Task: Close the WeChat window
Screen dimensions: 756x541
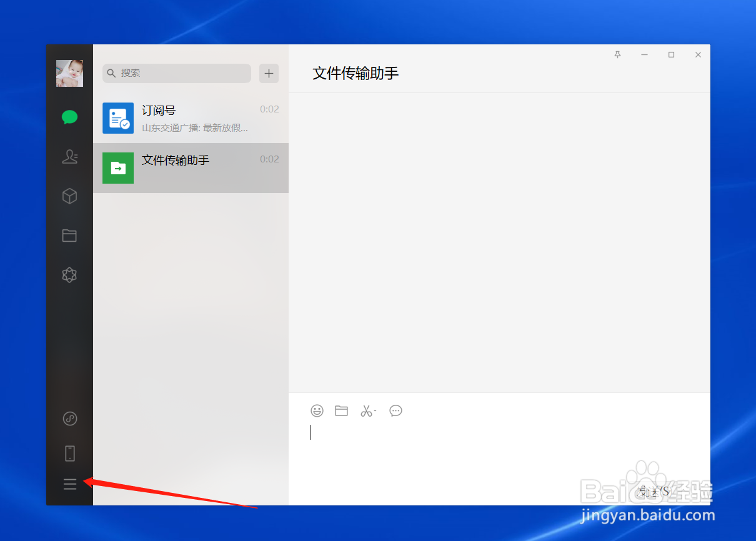Action: [699, 55]
